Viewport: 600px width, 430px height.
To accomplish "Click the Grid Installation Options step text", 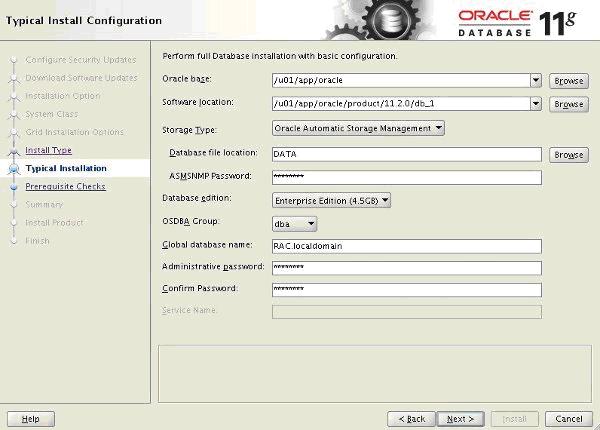I will click(75, 132).
